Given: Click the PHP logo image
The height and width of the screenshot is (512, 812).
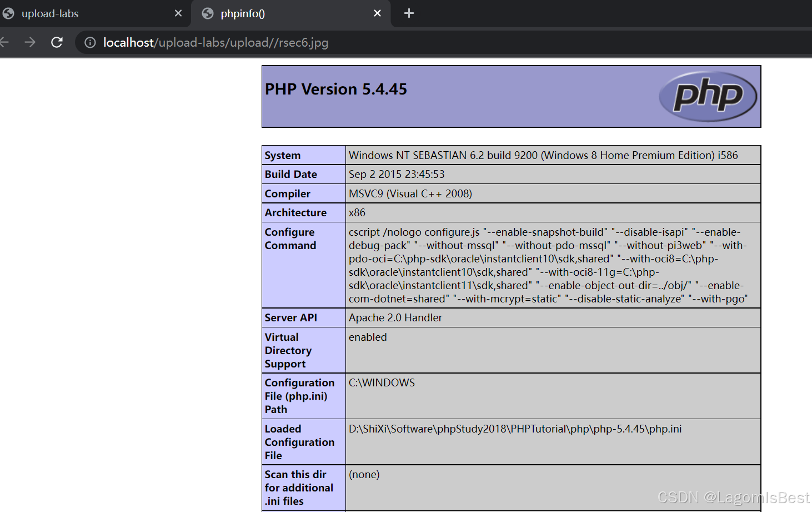Looking at the screenshot, I should point(708,96).
